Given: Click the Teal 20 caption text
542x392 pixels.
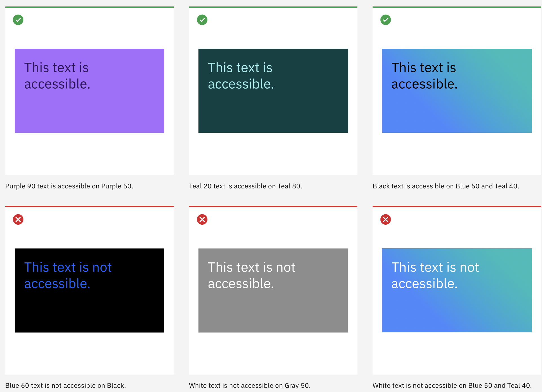Looking at the screenshot, I should coord(245,186).
